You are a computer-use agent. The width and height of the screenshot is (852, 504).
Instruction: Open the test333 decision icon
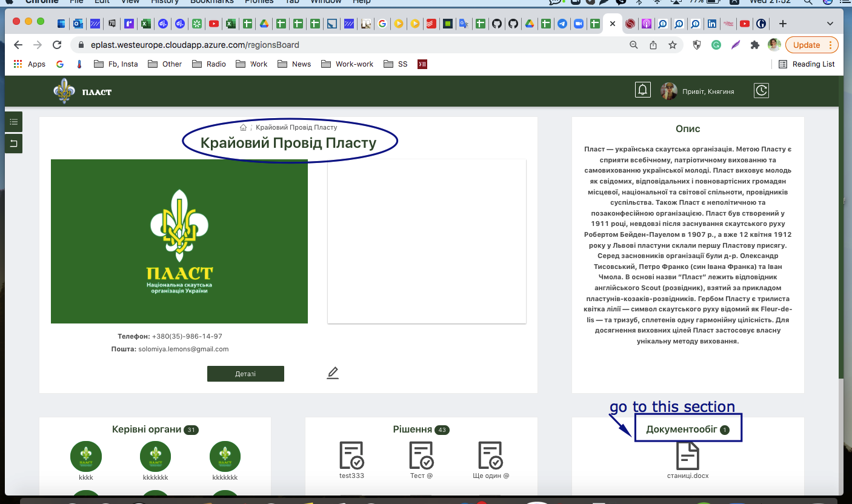(x=352, y=456)
